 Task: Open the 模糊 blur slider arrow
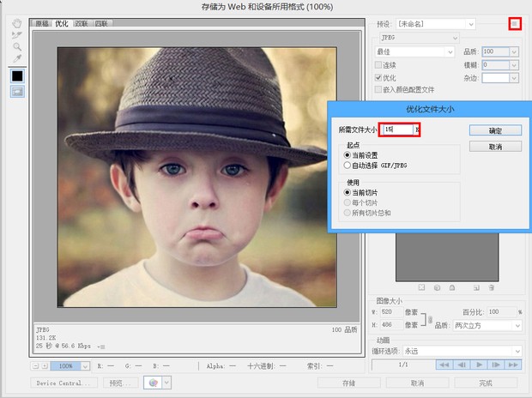pyautogui.click(x=514, y=65)
